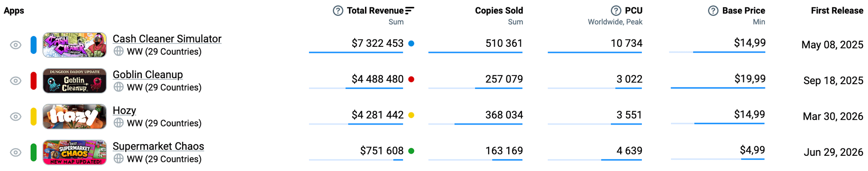Click the green dot beside $751 608
868x171 pixels.
click(411, 151)
